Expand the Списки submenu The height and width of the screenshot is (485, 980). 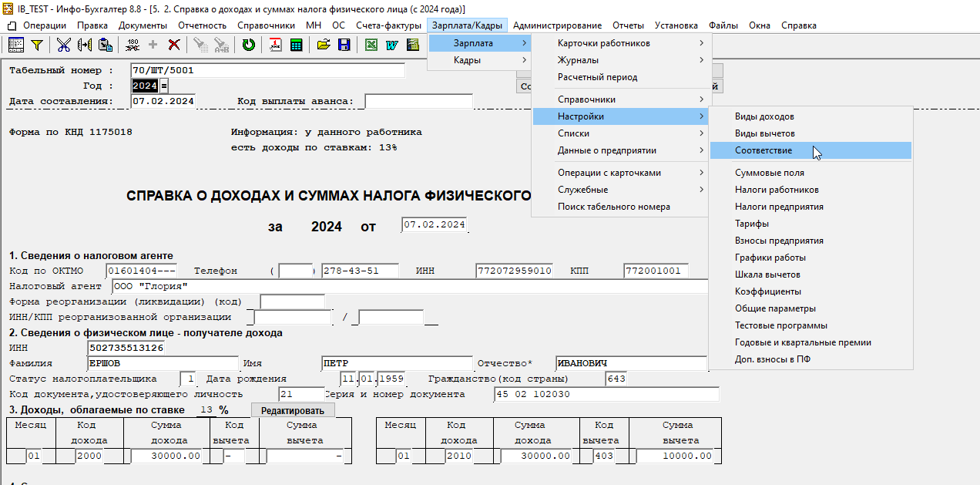pos(620,133)
